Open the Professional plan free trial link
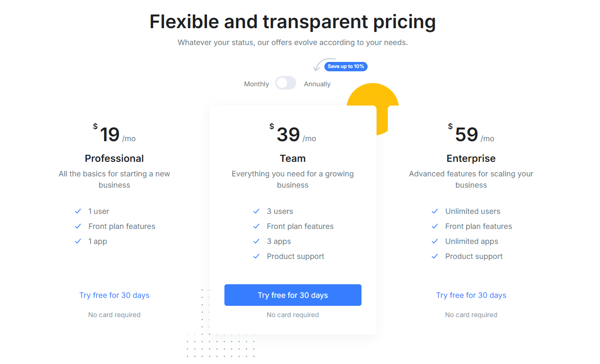Screen dimensions: 600x364 [x=114, y=295]
